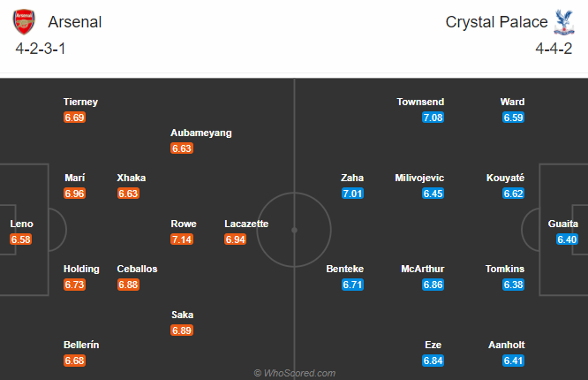
Task: Select goalkeeper Leno's name
Action: click(21, 224)
